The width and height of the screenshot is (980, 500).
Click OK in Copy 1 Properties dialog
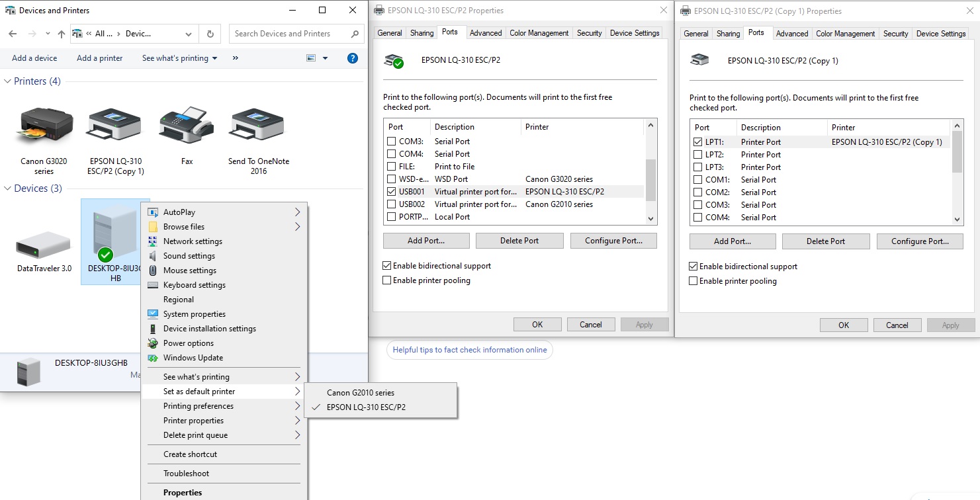point(844,325)
